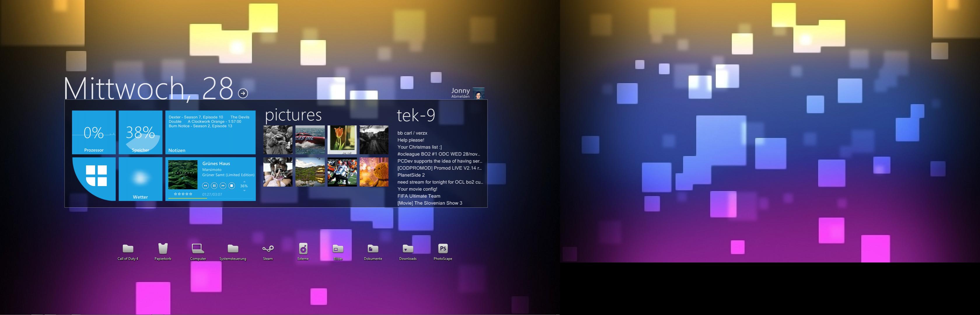
Task: Open the PhotoScape desktop icon
Action: coord(443,249)
